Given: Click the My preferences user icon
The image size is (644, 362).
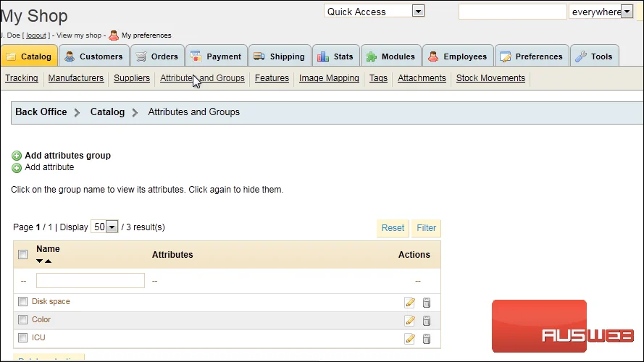Looking at the screenshot, I should [114, 35].
